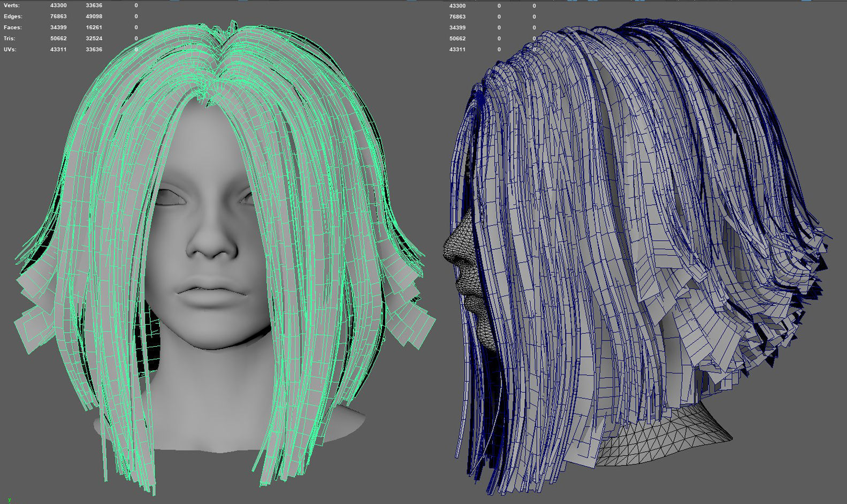Viewport: 847px width, 504px height.
Task: Click the 43311 value beside the UVs label
Action: (58, 49)
